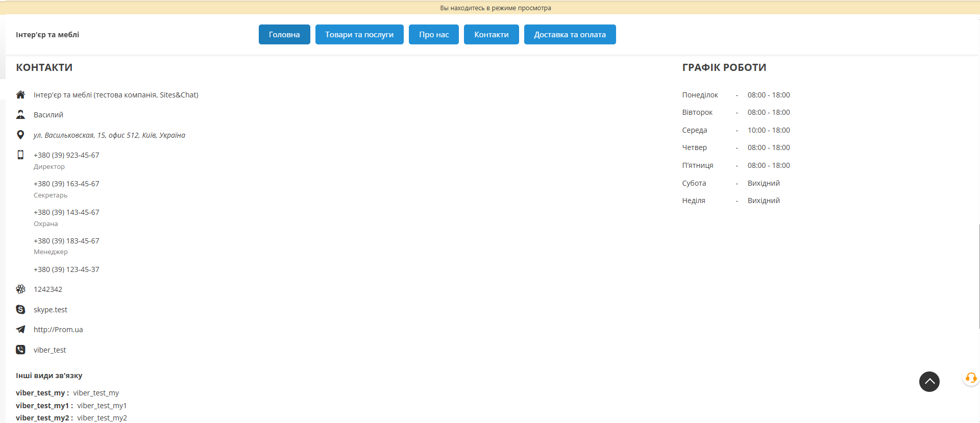
Task: Click the Viber icon
Action: (20, 350)
